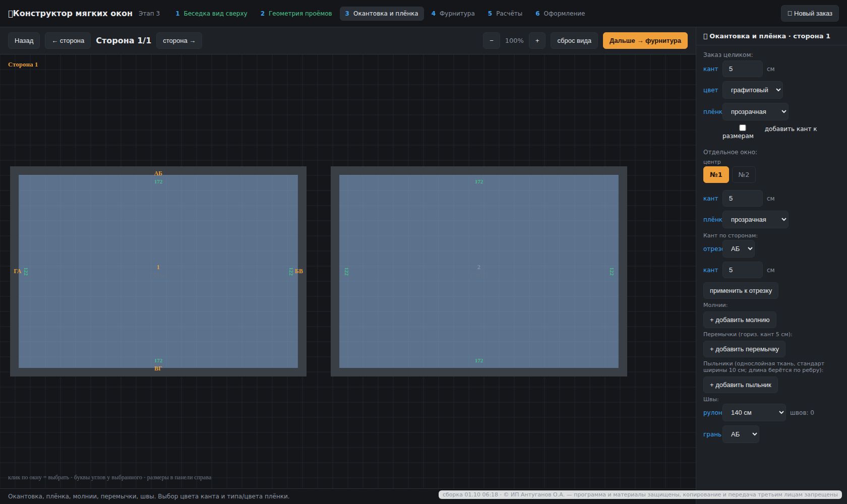Go to next side with "сторона →"
Image resolution: width=847 pixels, height=504 pixels.
[179, 41]
